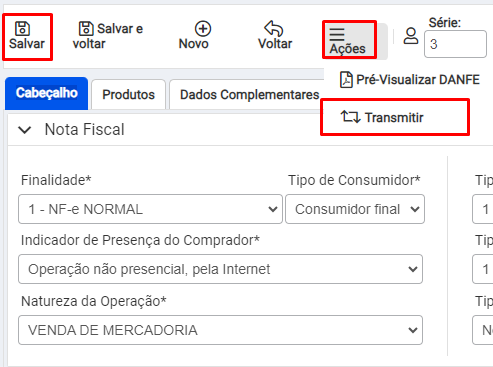493x367 pixels.
Task: Open Indicador de Presença do Comprador dropdown
Action: click(x=220, y=269)
